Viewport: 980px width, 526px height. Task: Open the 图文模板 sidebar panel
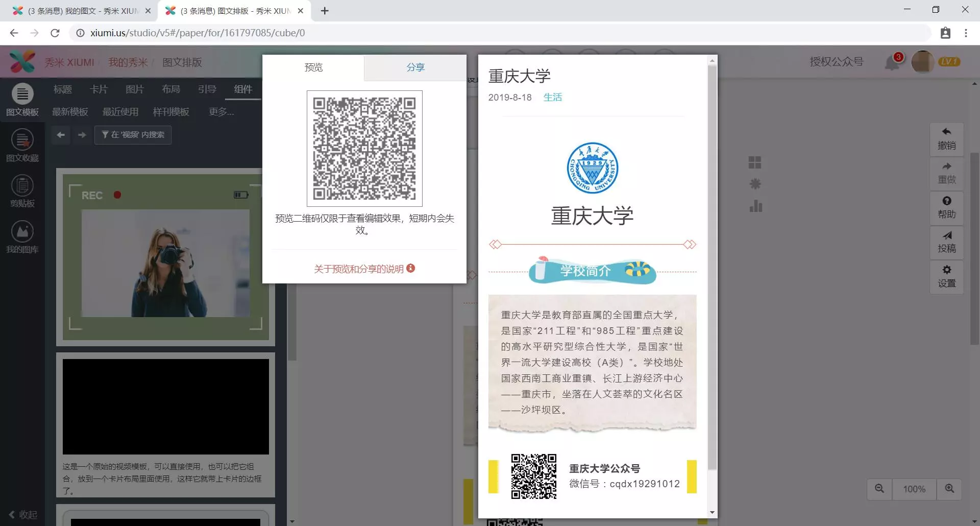22,100
